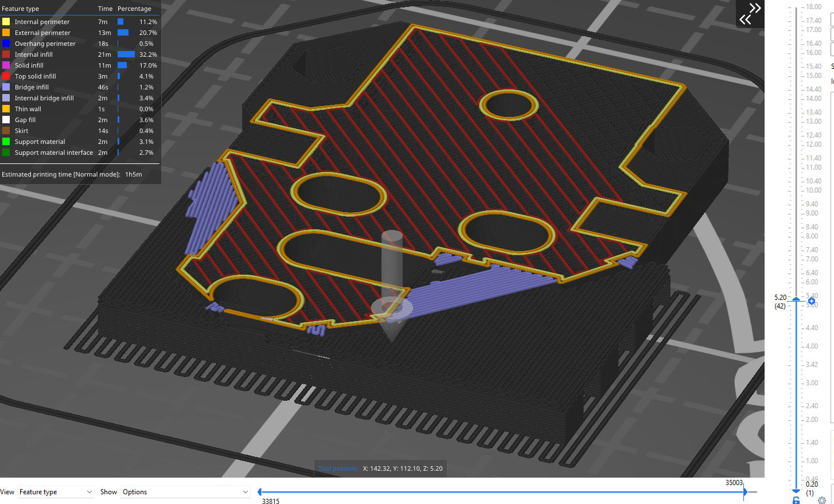Click the left blue arrow of the moves slider

(259, 491)
